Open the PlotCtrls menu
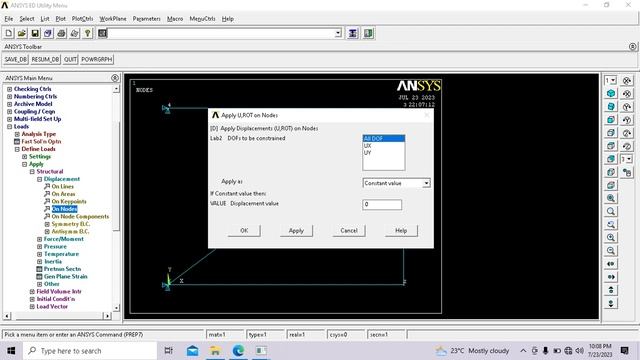The width and height of the screenshot is (640, 360). tap(82, 19)
